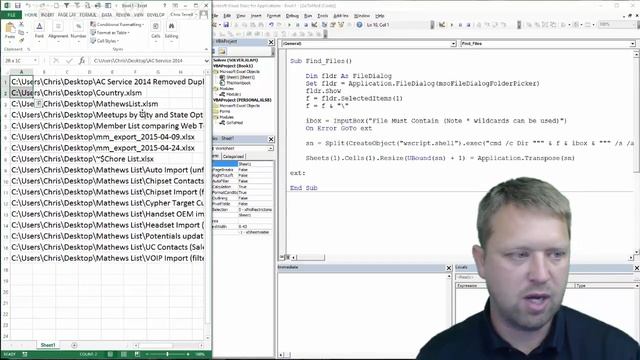The image size is (640, 360).
Task: Click the Toggle Folders icon in the Project Explorer
Action: click(x=222, y=51)
